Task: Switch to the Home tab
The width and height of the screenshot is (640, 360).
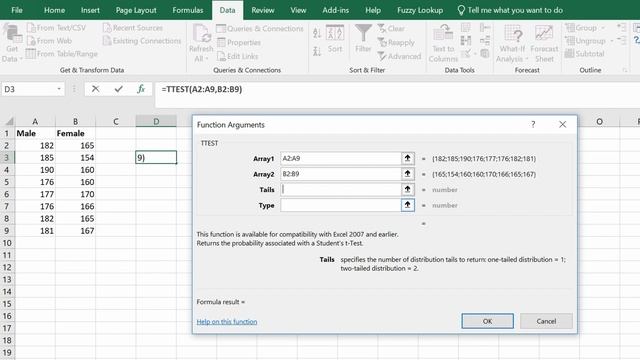Action: pyautogui.click(x=54, y=10)
